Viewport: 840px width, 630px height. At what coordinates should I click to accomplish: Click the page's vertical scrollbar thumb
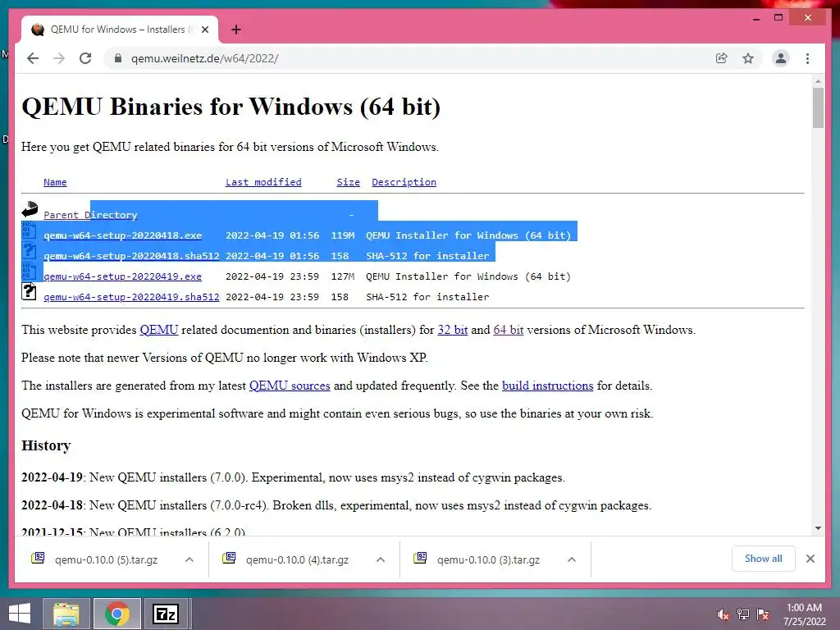tap(818, 107)
